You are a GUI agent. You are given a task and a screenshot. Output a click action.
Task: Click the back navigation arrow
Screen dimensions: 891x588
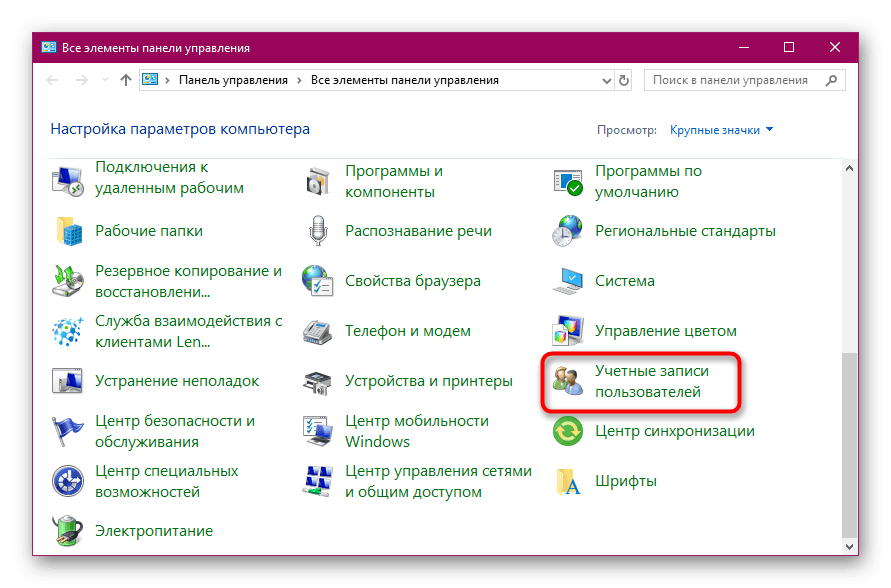(52, 80)
